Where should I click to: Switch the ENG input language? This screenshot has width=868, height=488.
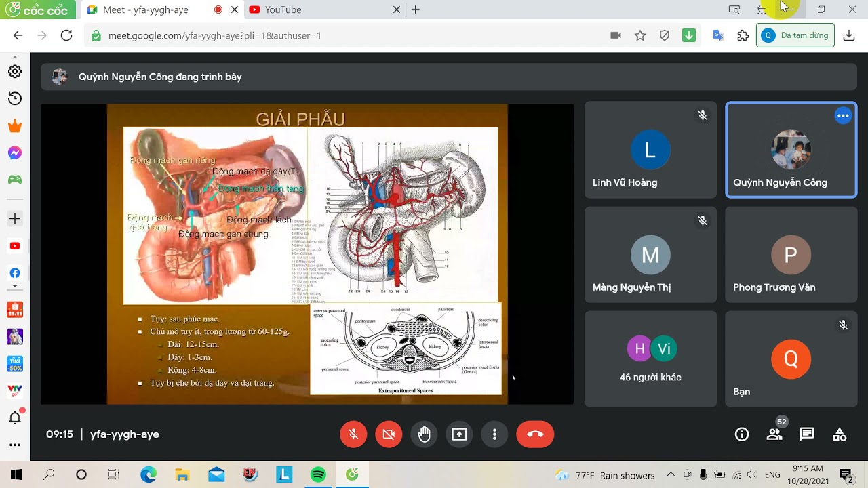point(772,475)
